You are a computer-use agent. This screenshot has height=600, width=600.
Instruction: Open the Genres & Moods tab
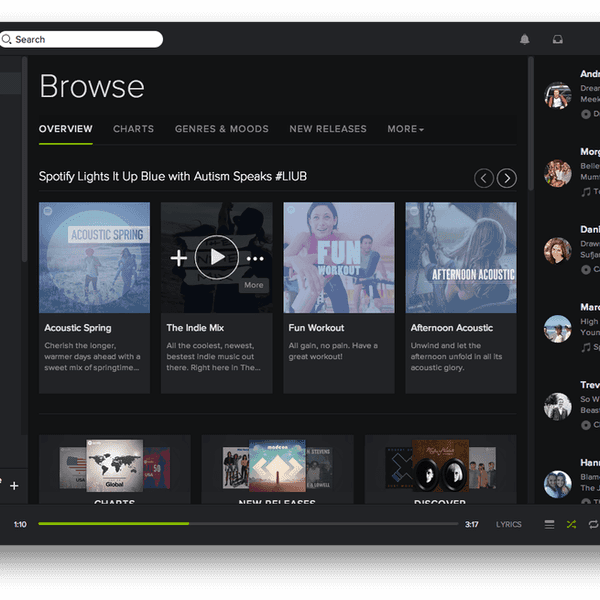pos(222,129)
